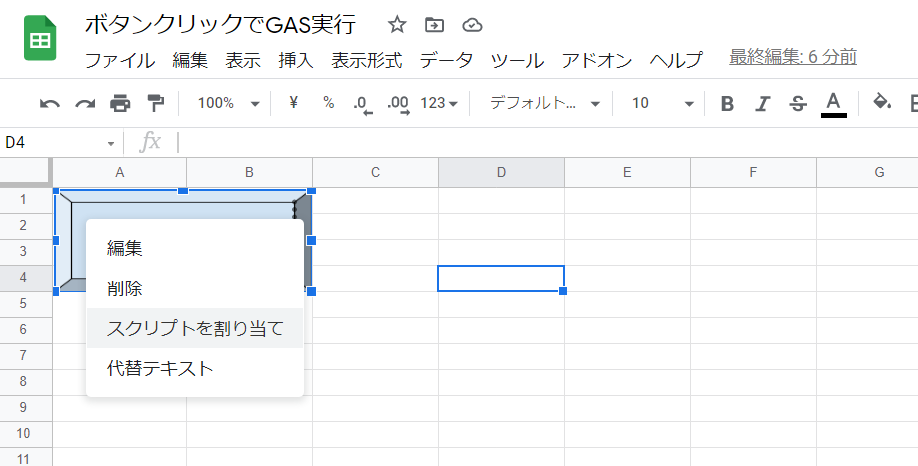Open the 編集 menu in menu bar

190,60
